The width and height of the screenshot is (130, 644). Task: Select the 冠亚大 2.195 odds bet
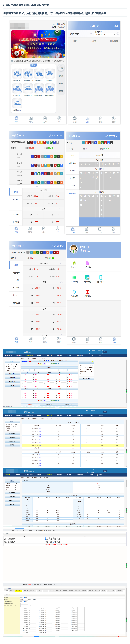[33, 196]
